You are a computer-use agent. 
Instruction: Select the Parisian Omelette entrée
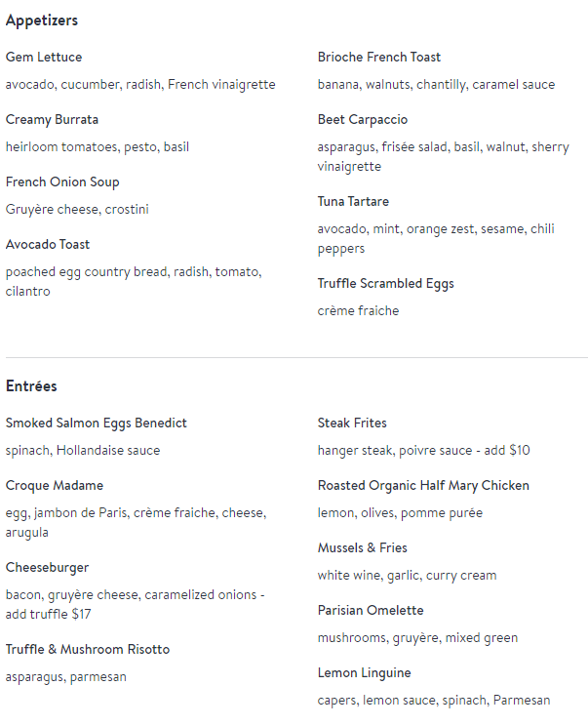pos(371,611)
